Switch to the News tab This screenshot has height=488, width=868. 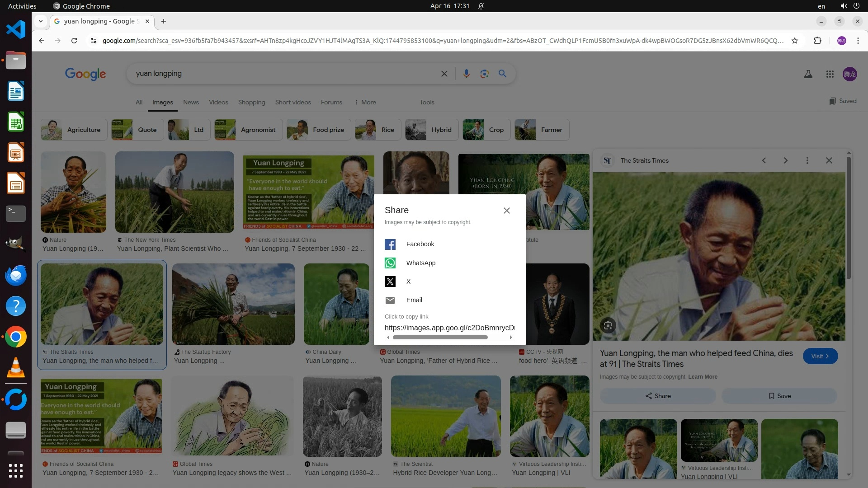(191, 102)
